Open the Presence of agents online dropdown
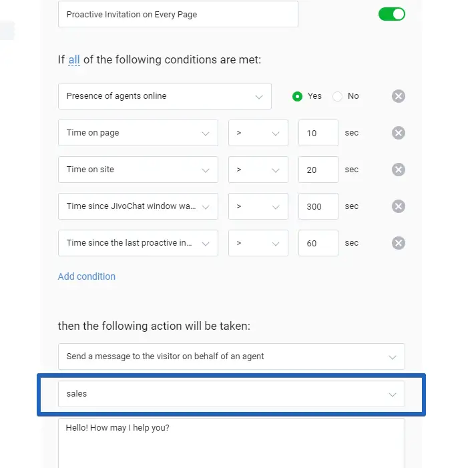The image size is (476, 468). tap(164, 96)
